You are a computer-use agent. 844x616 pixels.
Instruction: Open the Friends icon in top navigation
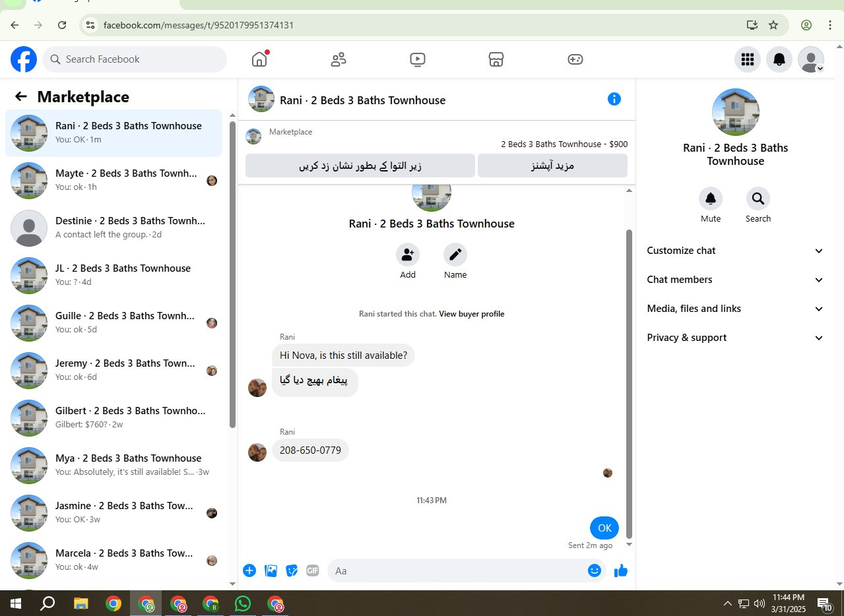coord(339,59)
